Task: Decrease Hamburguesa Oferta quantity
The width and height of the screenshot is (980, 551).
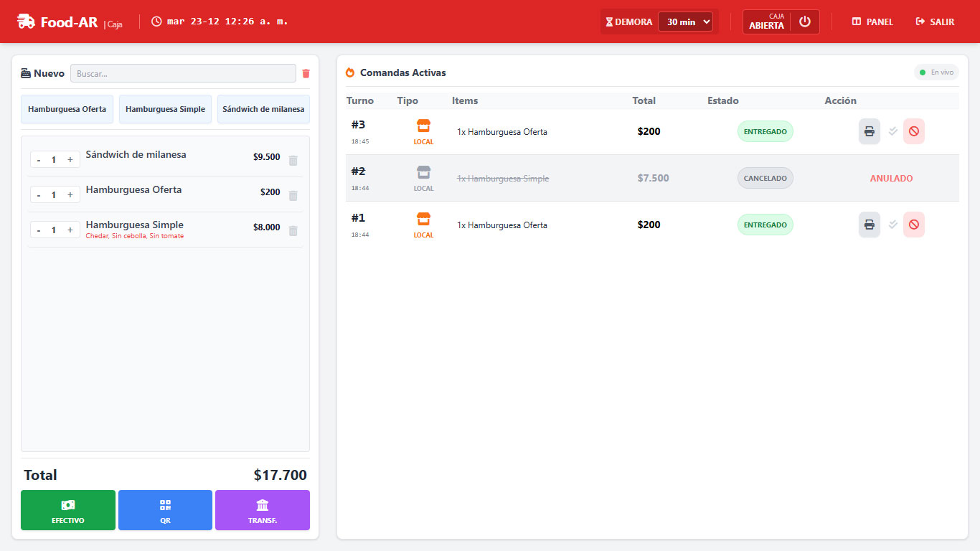Action: coord(39,195)
